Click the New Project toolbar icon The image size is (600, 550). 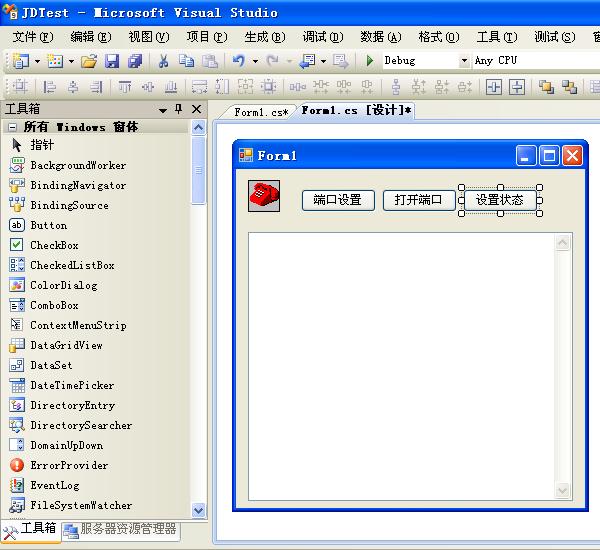coord(21,61)
